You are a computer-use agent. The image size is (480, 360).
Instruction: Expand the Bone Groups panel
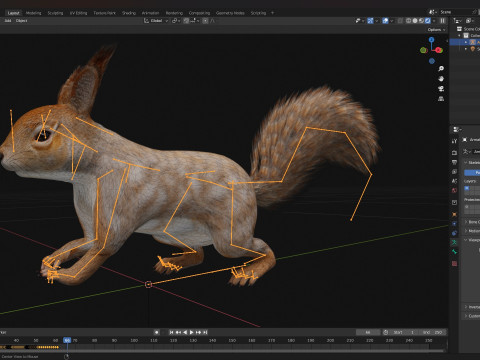click(x=471, y=222)
